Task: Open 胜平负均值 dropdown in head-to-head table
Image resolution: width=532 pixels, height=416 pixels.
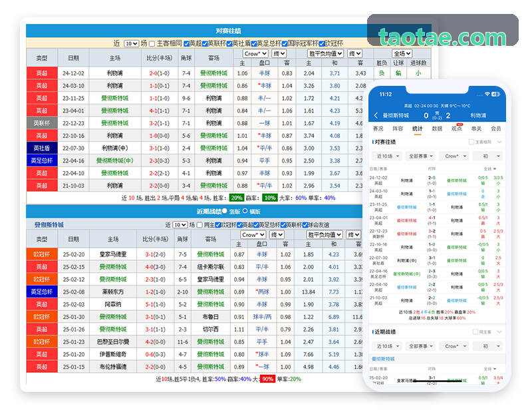Action: coord(325,54)
